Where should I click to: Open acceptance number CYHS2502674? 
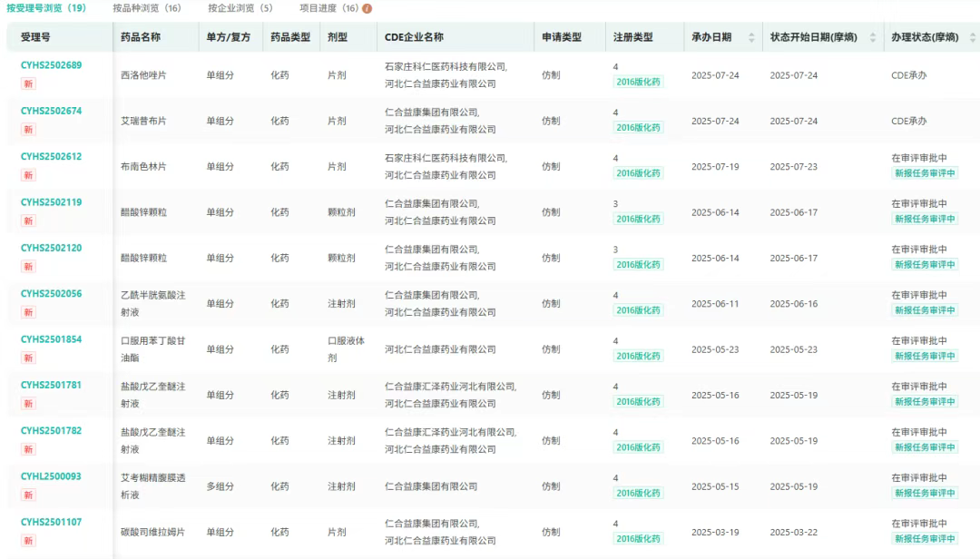(x=51, y=111)
